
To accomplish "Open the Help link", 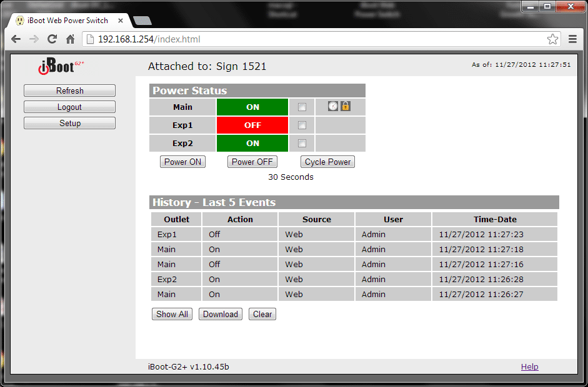I will pyautogui.click(x=529, y=367).
